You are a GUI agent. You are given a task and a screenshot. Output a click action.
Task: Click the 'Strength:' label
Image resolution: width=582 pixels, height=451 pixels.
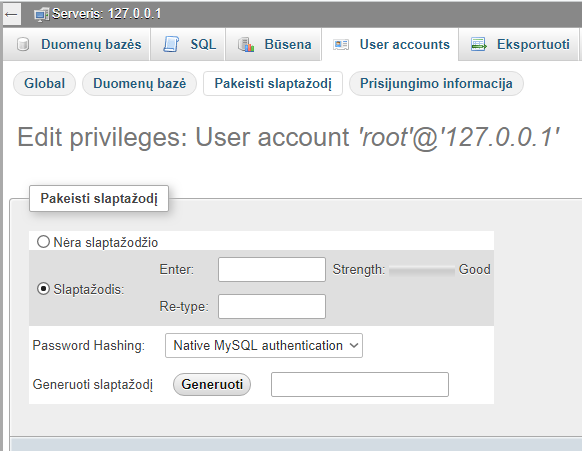pos(359,269)
